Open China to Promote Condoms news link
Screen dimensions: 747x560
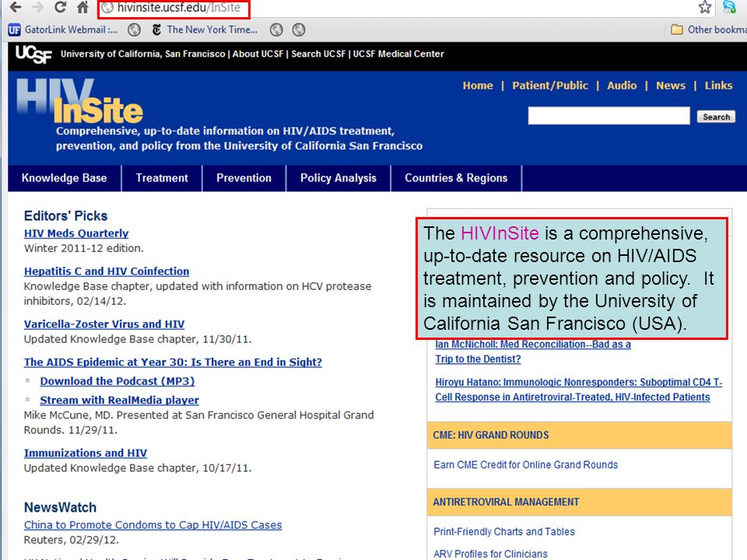coord(153,525)
